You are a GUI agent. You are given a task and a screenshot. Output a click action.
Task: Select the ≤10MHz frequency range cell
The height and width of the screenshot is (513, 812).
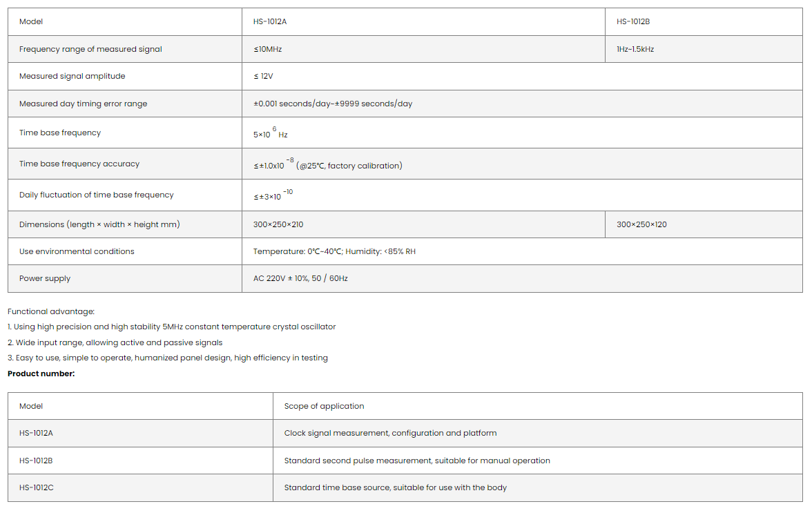pos(268,49)
